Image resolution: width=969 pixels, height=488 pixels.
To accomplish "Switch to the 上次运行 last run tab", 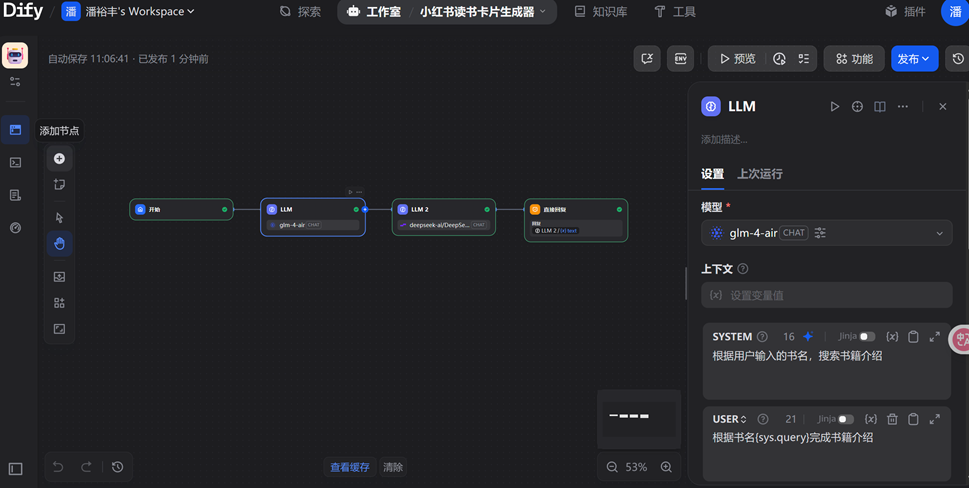I will pyautogui.click(x=760, y=174).
